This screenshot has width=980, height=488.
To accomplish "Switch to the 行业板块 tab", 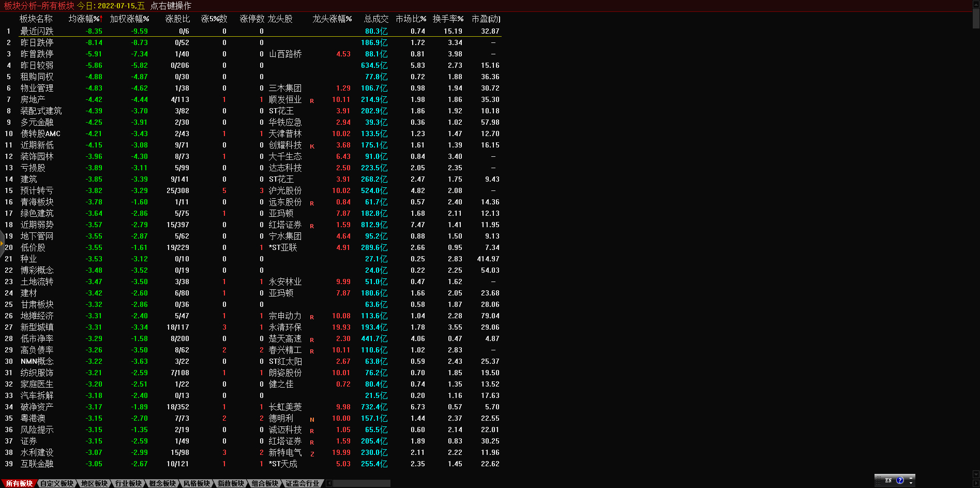I will (128, 483).
